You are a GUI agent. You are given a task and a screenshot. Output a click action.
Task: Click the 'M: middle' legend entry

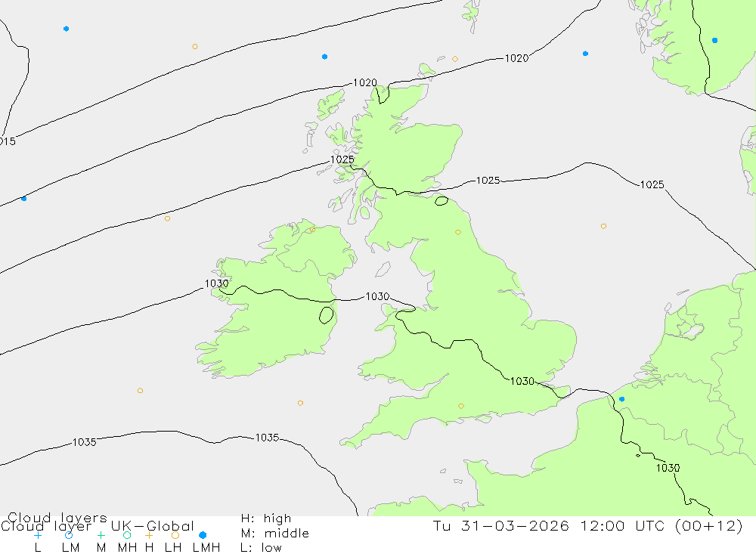click(274, 534)
